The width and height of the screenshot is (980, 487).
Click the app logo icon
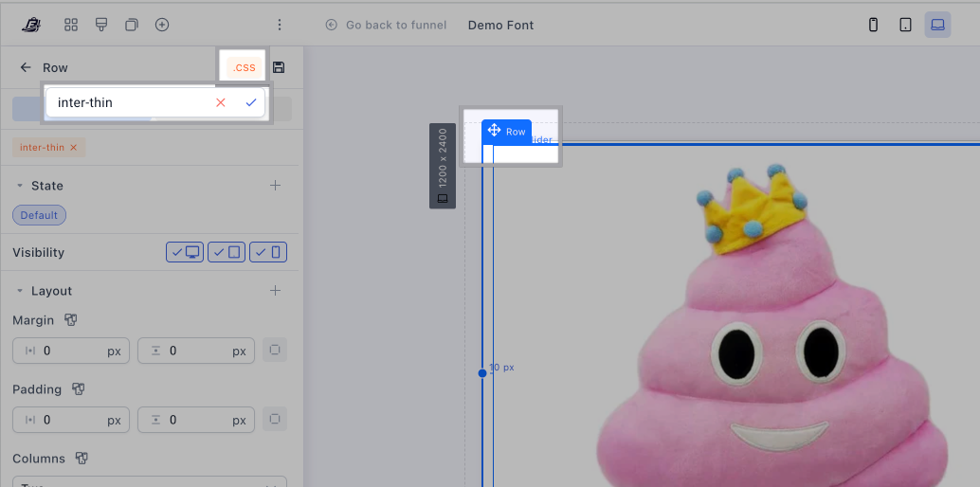pos(31,25)
